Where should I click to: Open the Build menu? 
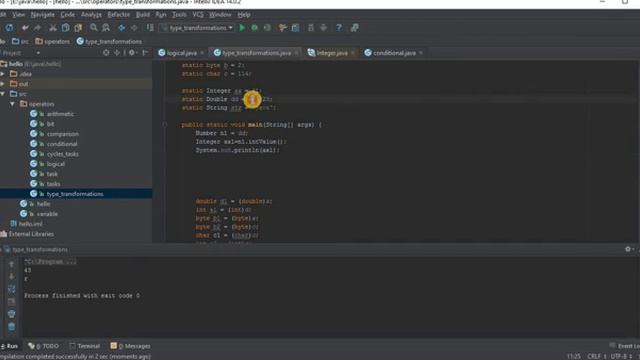(142, 15)
